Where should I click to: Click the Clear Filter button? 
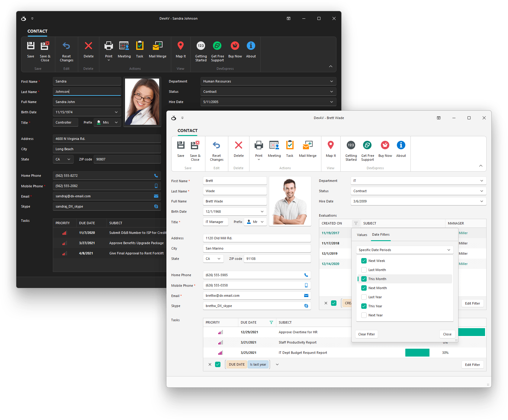(x=366, y=334)
